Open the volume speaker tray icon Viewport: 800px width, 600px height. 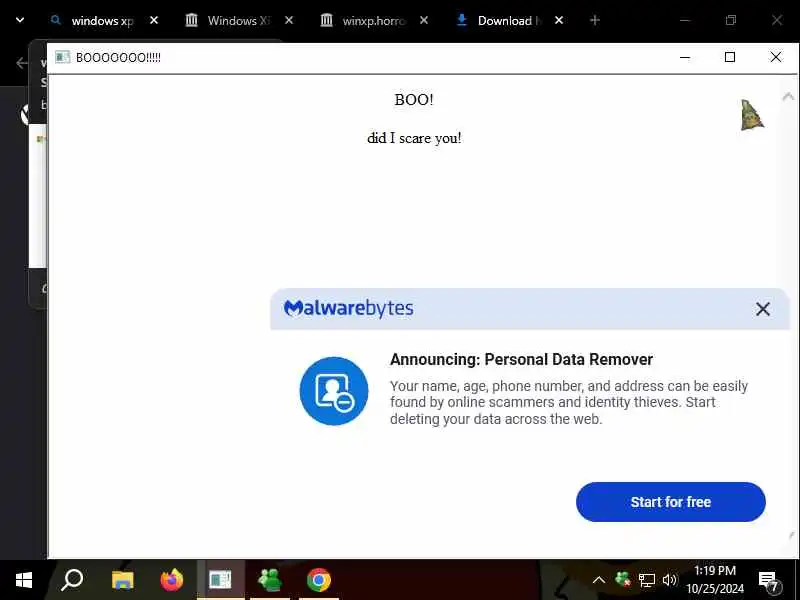pyautogui.click(x=669, y=580)
